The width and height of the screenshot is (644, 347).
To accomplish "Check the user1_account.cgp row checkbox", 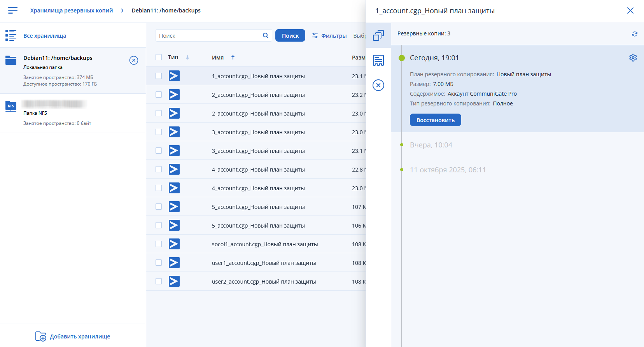I will click(x=159, y=263).
